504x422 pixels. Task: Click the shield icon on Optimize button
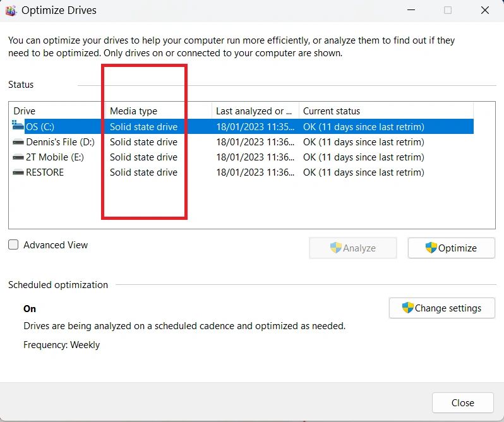(431, 248)
